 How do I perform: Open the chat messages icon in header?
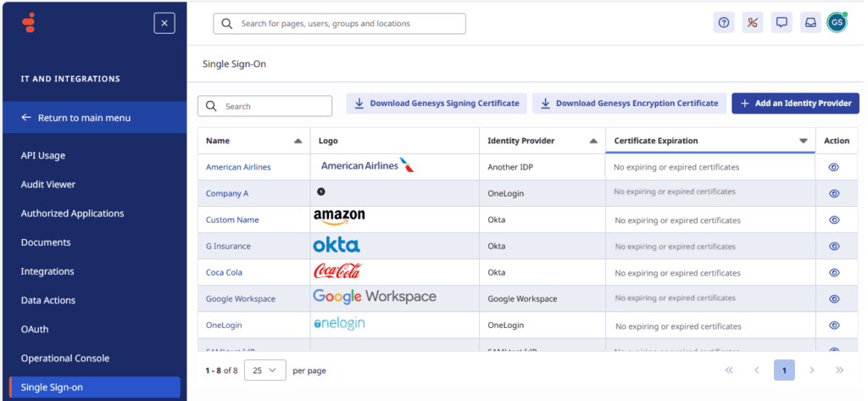click(781, 23)
